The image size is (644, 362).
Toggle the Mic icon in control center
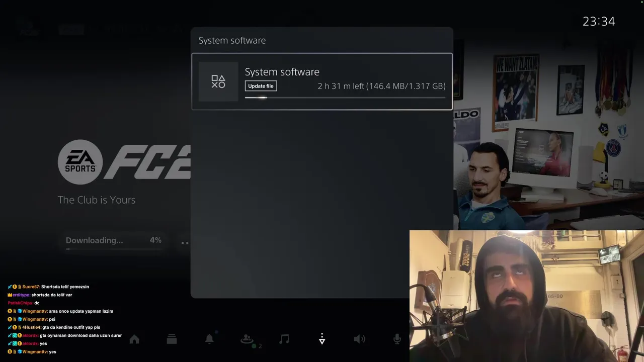click(x=397, y=339)
